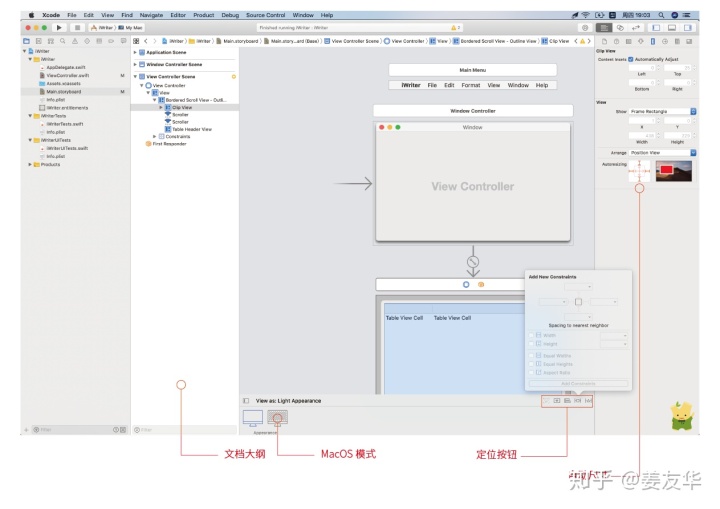Toggle the Navigator panel visibility

(x=656, y=28)
